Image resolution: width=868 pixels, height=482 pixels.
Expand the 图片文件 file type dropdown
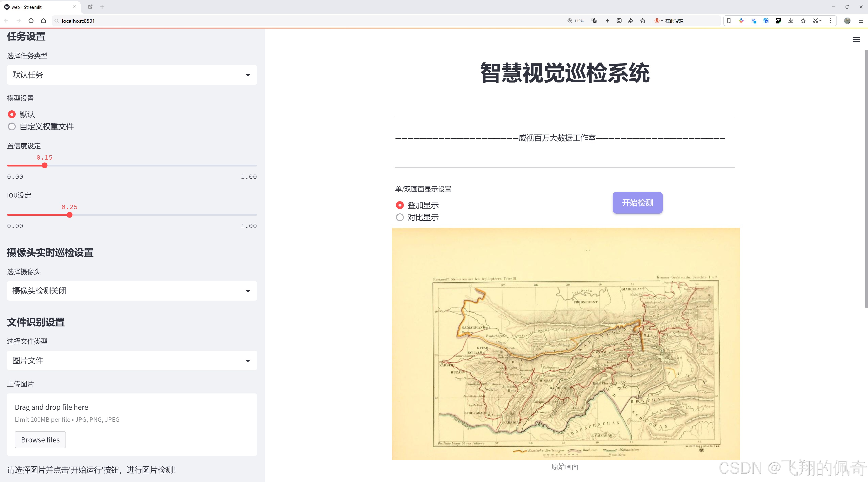[x=132, y=361]
